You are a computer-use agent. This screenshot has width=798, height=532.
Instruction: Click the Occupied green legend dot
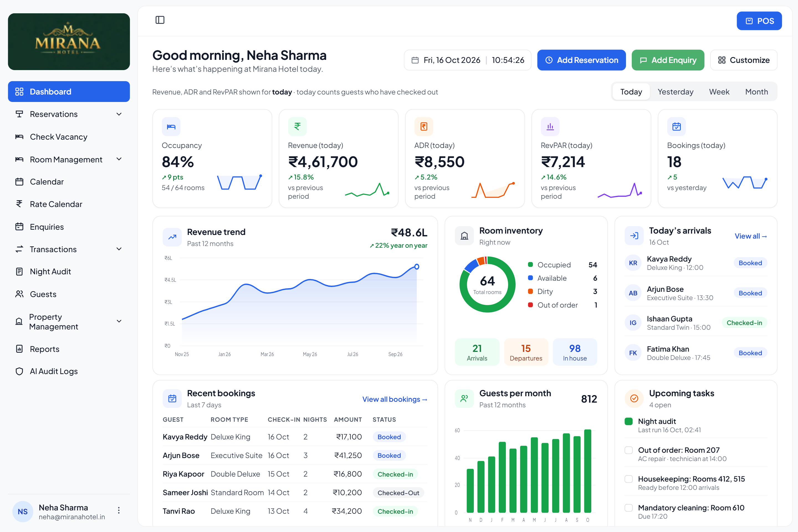point(530,265)
